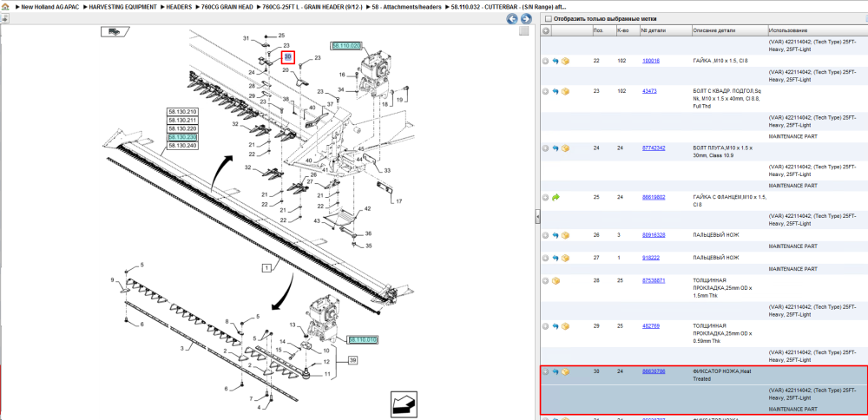Open 760CG GRAIN HEAD breadcrumb
The image size is (868, 420).
point(225,8)
